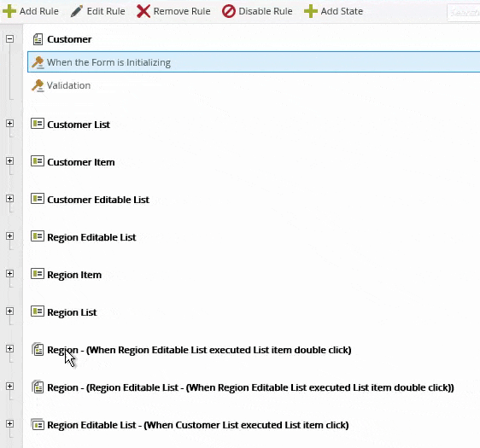Expand the Region Editable List node
The height and width of the screenshot is (448, 480).
(9, 236)
